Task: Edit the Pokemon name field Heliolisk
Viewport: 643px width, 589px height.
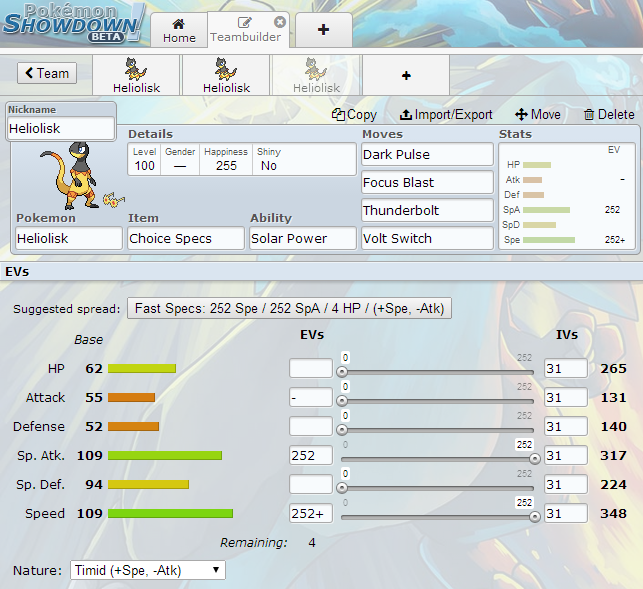Action: (x=69, y=238)
